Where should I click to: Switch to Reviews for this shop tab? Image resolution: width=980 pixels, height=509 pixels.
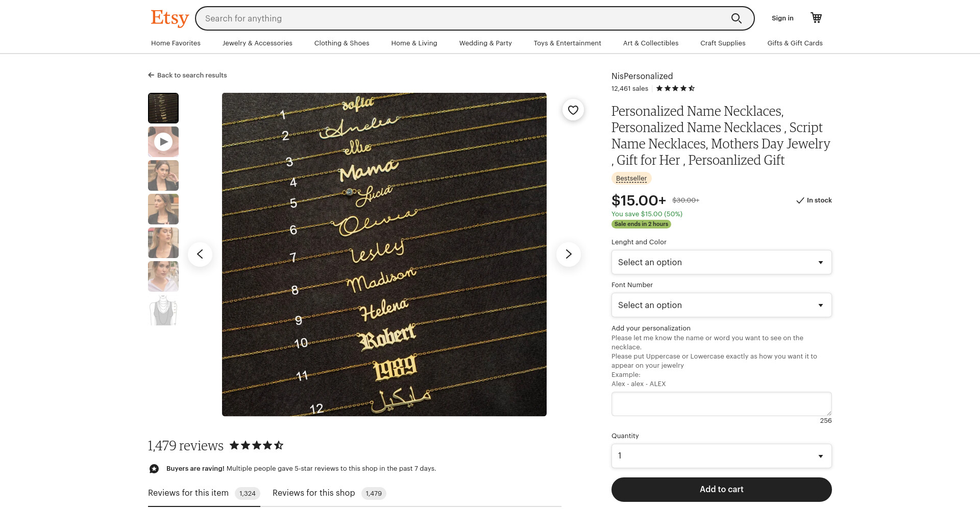click(329, 493)
